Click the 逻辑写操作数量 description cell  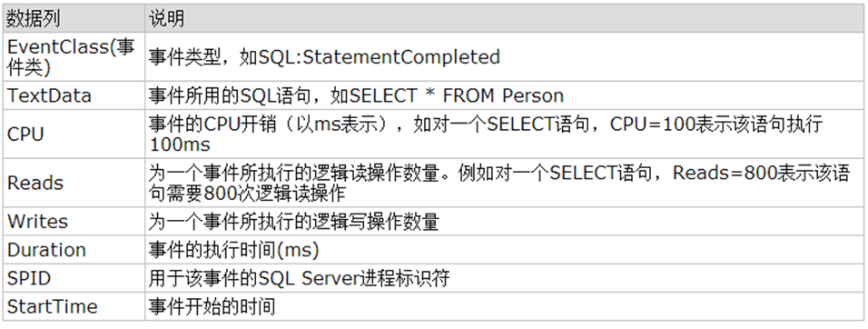pyautogui.click(x=504, y=222)
